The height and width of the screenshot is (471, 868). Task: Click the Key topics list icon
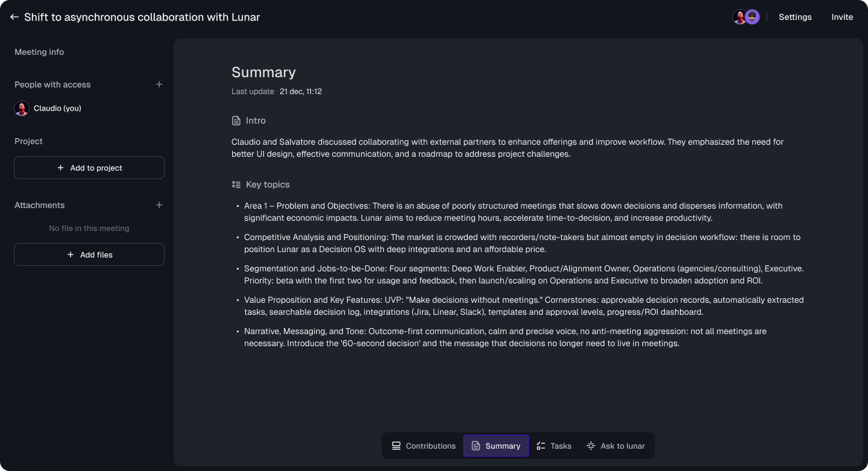pos(236,185)
